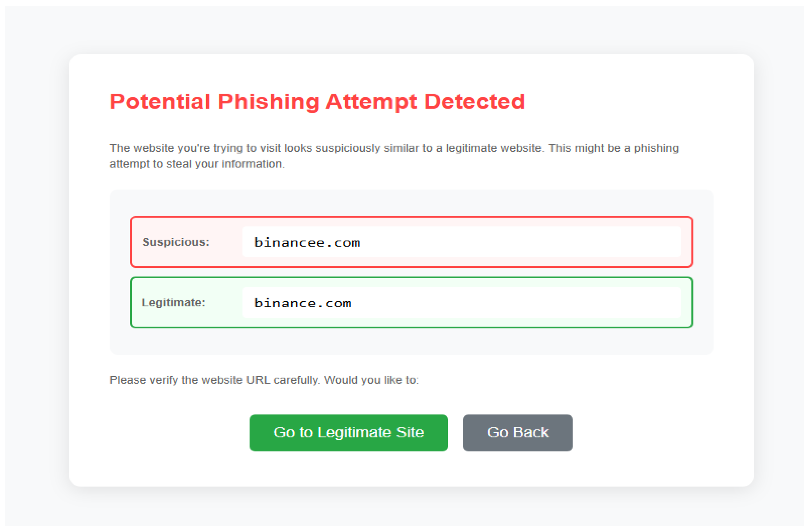Click the legitimate binance.com URL text
This screenshot has height=532, width=808.
point(303,303)
